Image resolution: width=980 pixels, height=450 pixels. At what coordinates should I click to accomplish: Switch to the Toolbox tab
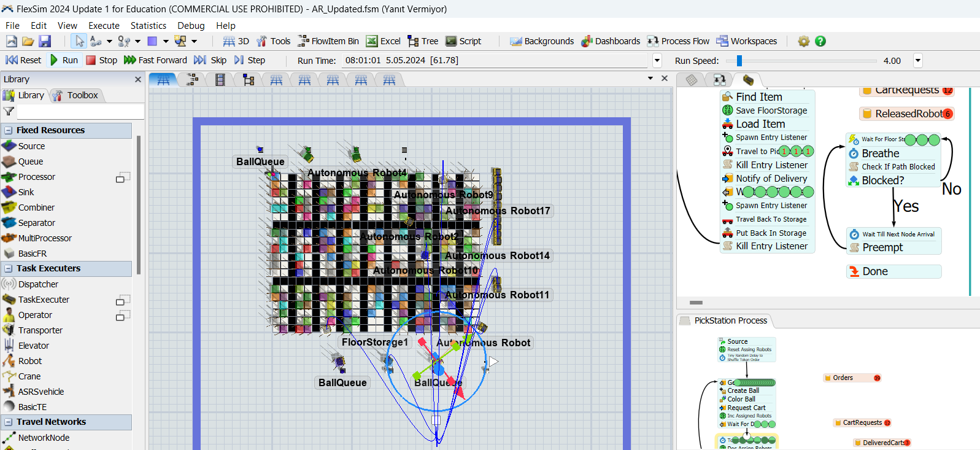pyautogui.click(x=76, y=95)
